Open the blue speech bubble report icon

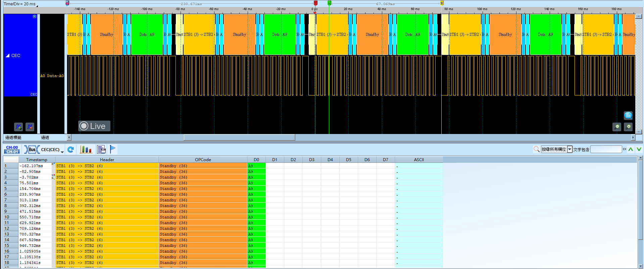pos(628,116)
